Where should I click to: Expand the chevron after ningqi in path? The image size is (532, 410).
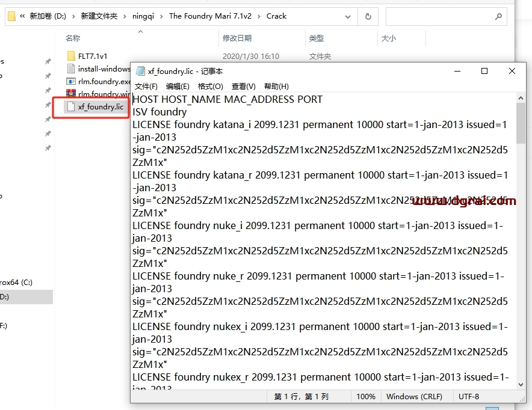(161, 16)
